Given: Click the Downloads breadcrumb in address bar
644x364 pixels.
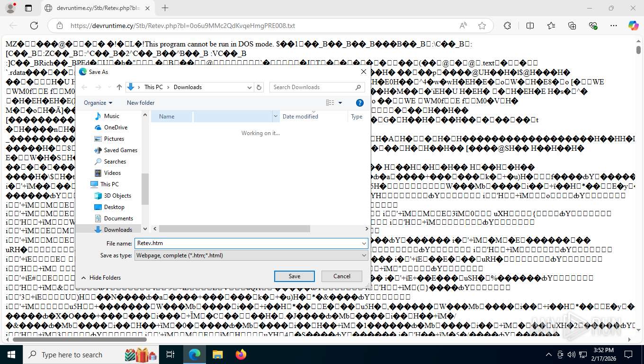Looking at the screenshot, I should click(188, 87).
